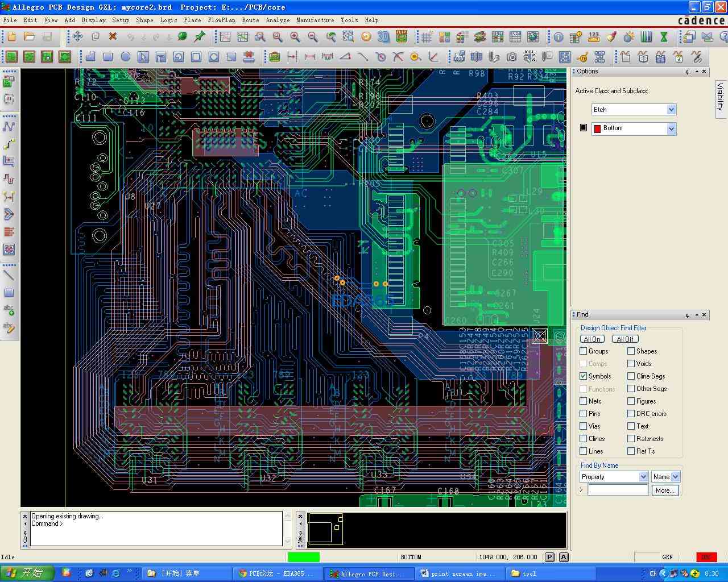Click the All Off button
This screenshot has height=582, width=728.
point(624,339)
